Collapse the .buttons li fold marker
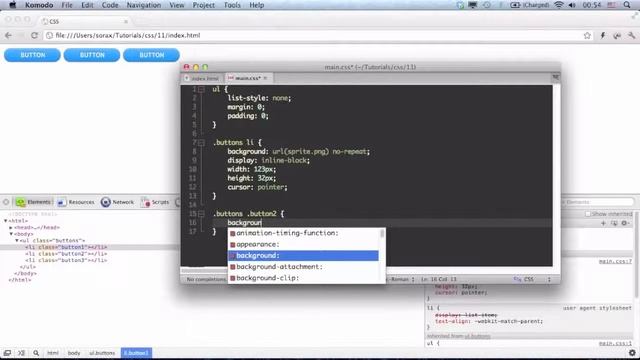 coord(201,143)
